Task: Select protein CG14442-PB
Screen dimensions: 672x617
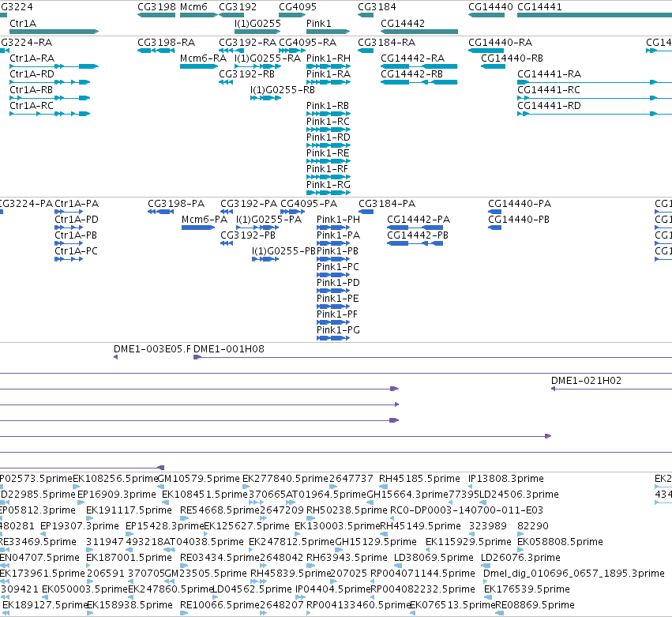Action: (415, 243)
